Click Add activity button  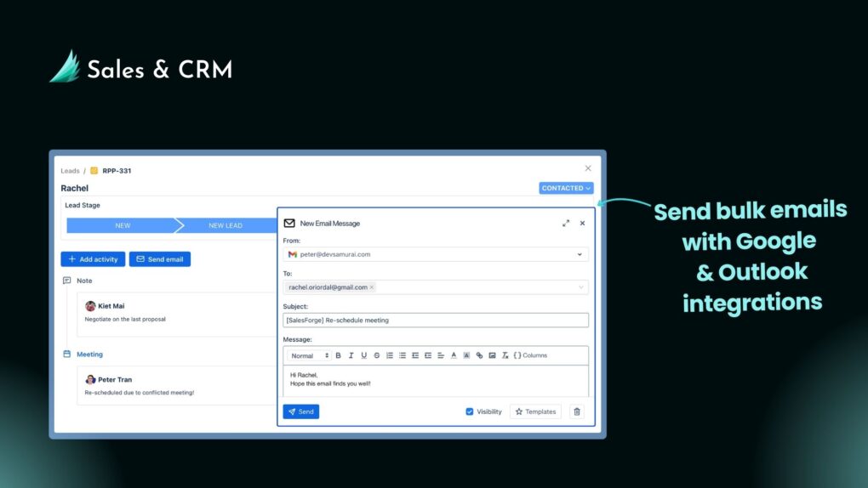tap(93, 259)
